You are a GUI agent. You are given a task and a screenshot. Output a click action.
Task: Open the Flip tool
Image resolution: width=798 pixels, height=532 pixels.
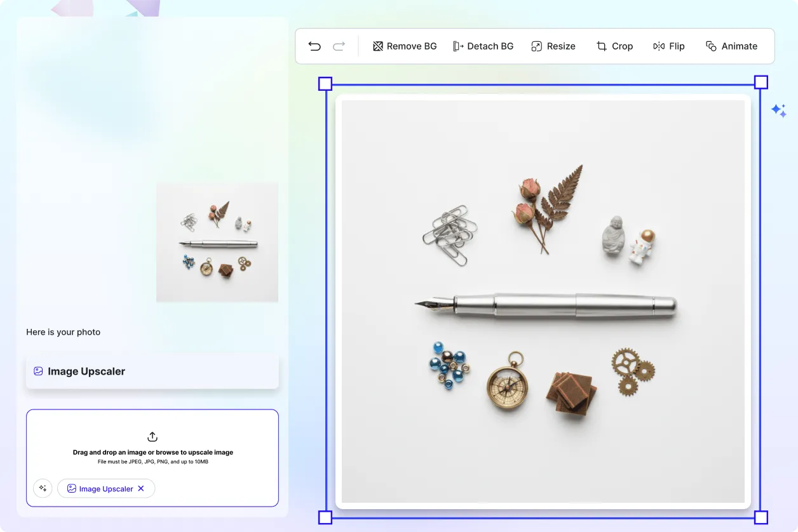tap(668, 46)
